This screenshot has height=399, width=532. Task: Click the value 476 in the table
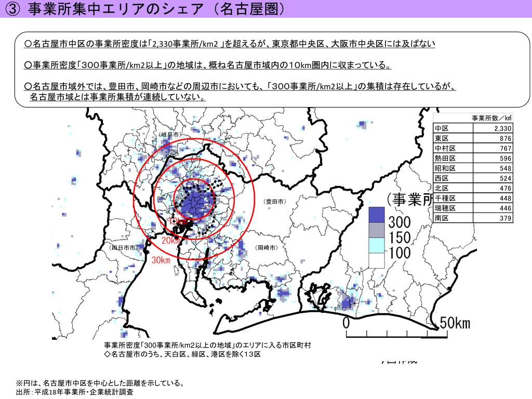coord(506,188)
